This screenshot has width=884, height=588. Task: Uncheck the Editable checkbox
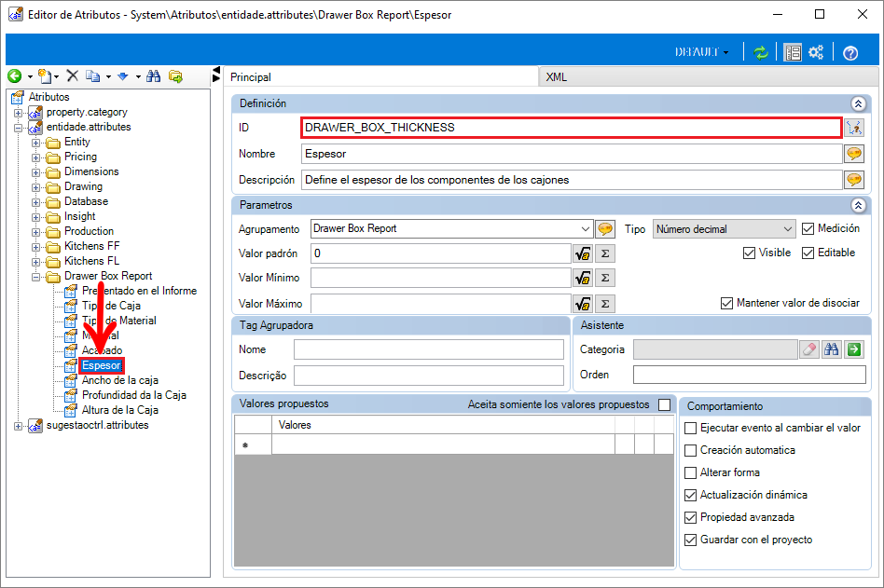click(x=808, y=253)
